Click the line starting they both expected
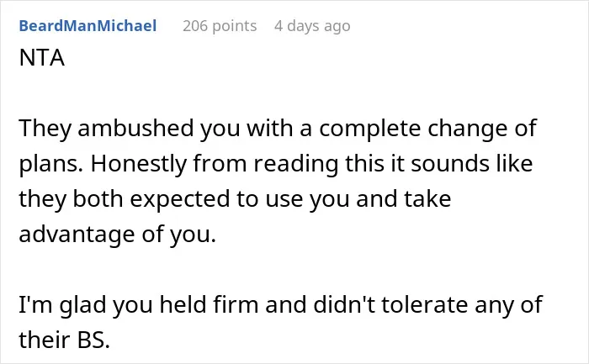589x364 pixels. tap(235, 199)
